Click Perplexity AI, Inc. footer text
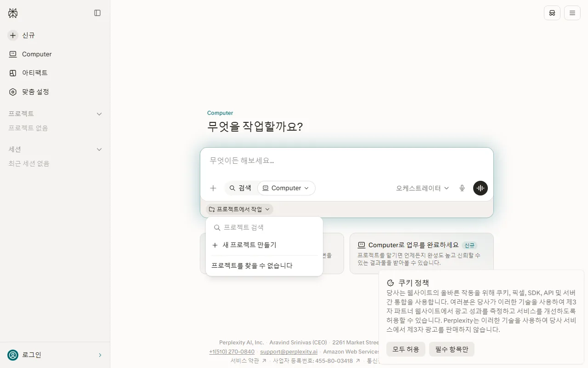Image resolution: width=588 pixels, height=368 pixels. point(242,342)
